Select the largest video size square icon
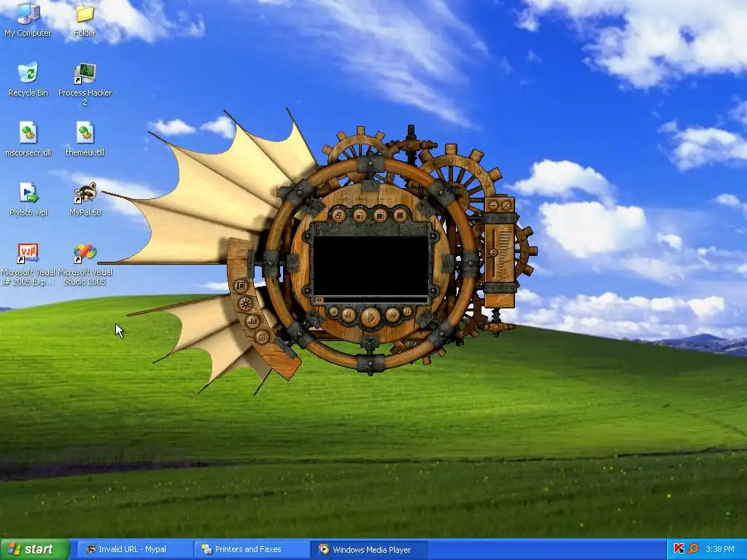This screenshot has width=747, height=560. [x=400, y=215]
